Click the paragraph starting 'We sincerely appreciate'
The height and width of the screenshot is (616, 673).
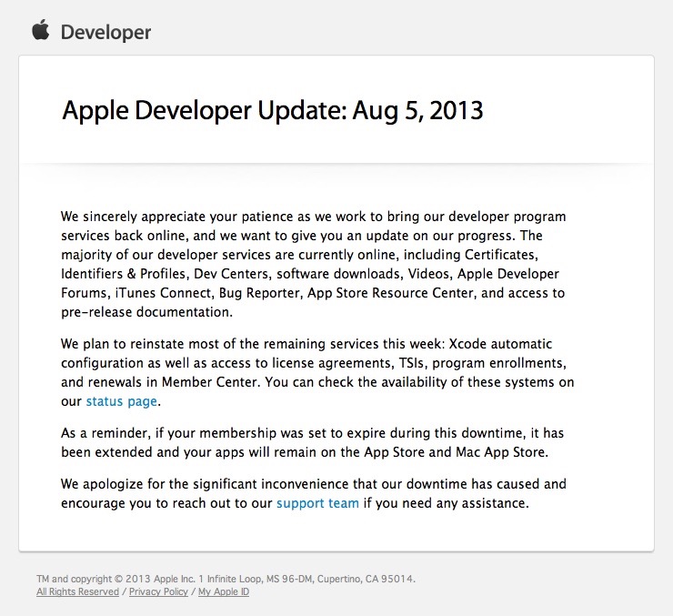[x=314, y=264]
